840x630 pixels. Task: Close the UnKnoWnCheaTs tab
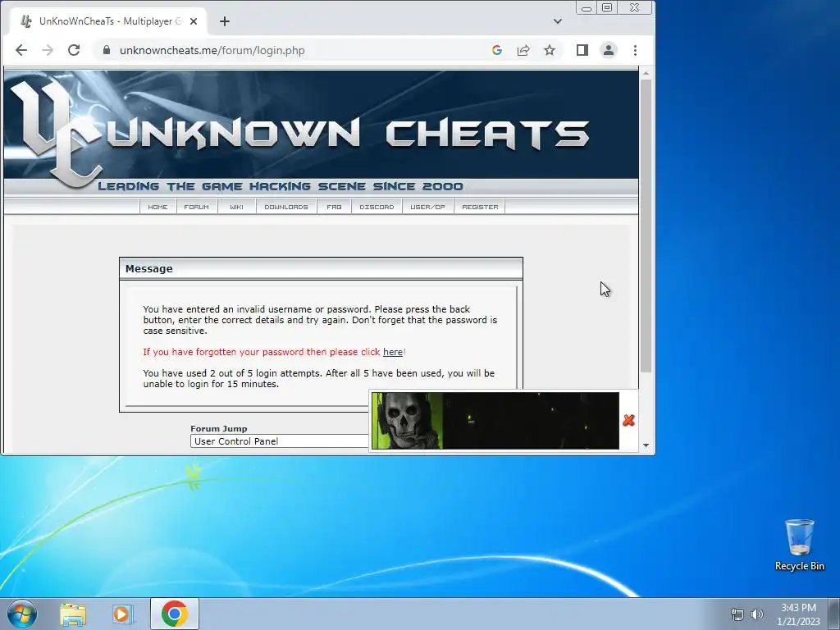(x=194, y=21)
